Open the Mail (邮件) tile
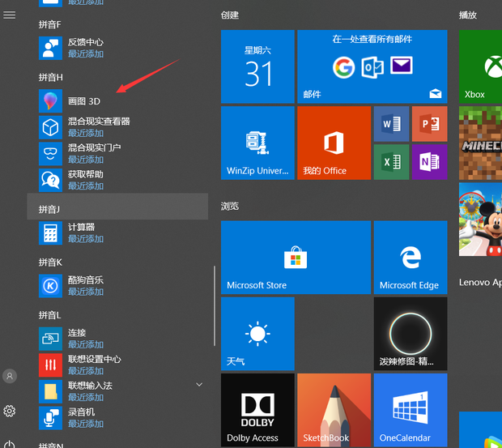The height and width of the screenshot is (448, 502). [372, 66]
